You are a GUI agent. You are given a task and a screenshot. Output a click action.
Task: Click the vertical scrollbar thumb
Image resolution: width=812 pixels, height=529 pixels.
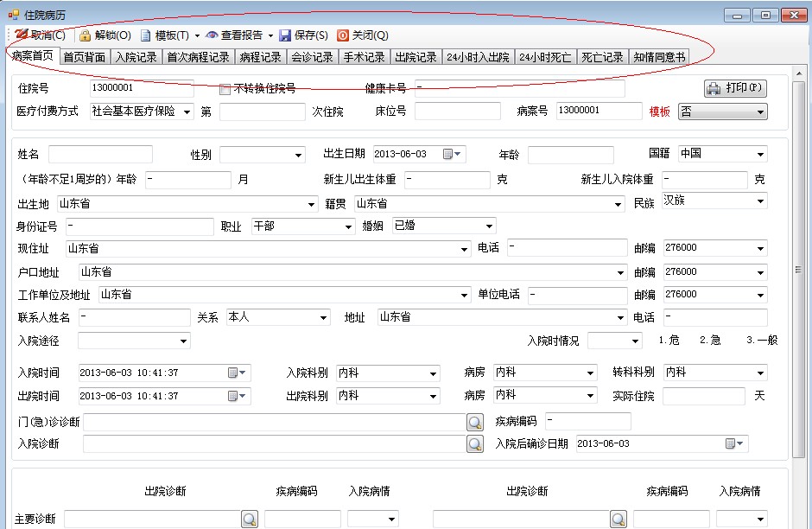tap(798, 268)
